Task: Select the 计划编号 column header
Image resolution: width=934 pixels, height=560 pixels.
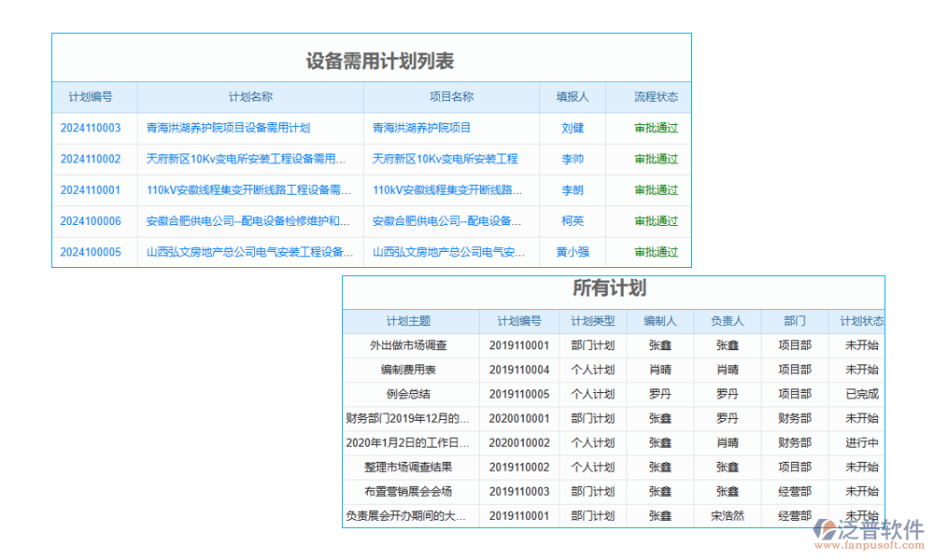Action: pyautogui.click(x=91, y=97)
